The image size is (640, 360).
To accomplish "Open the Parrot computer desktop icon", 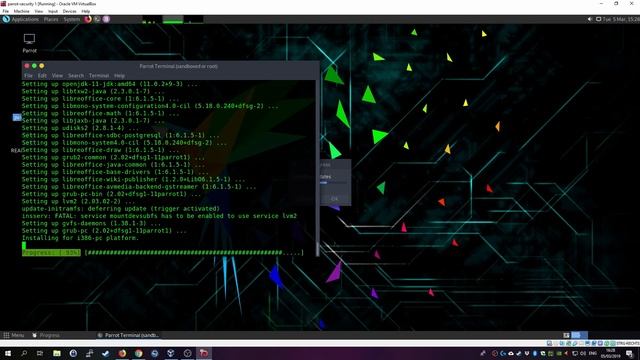I will click(29, 43).
